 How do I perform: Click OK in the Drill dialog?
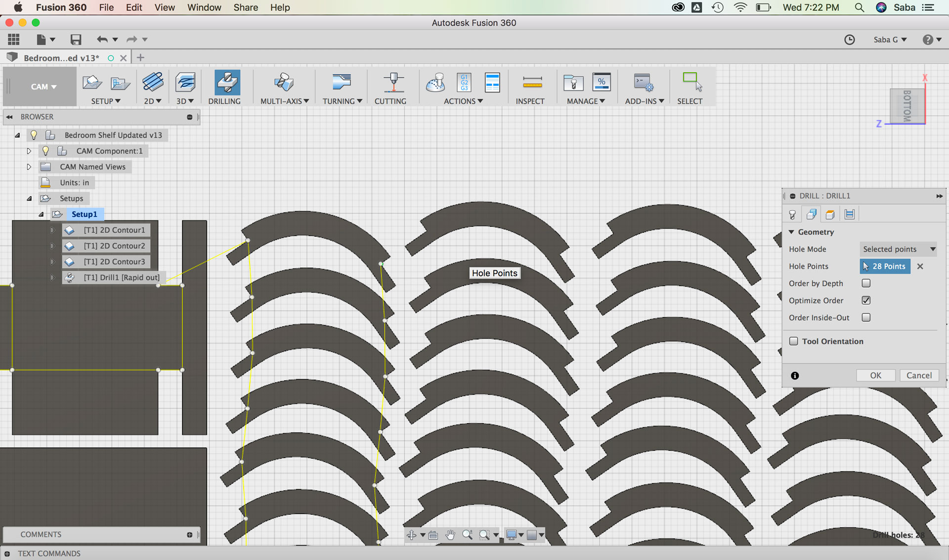coord(875,375)
